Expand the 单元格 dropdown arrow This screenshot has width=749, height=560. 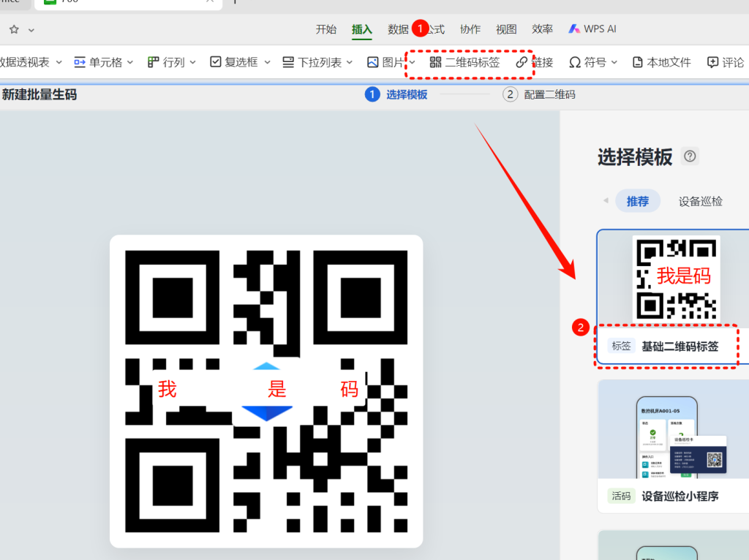click(130, 62)
